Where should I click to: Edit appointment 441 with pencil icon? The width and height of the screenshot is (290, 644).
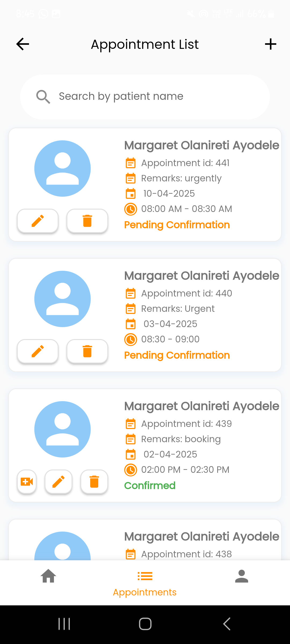pyautogui.click(x=38, y=221)
